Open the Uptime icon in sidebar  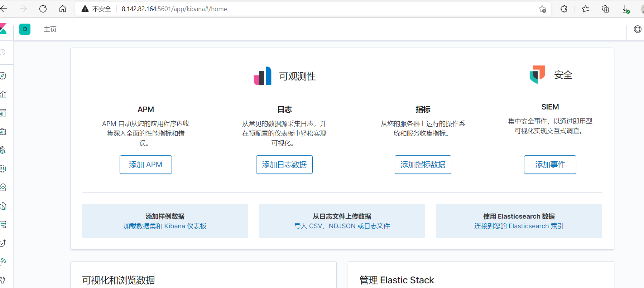click(x=3, y=243)
